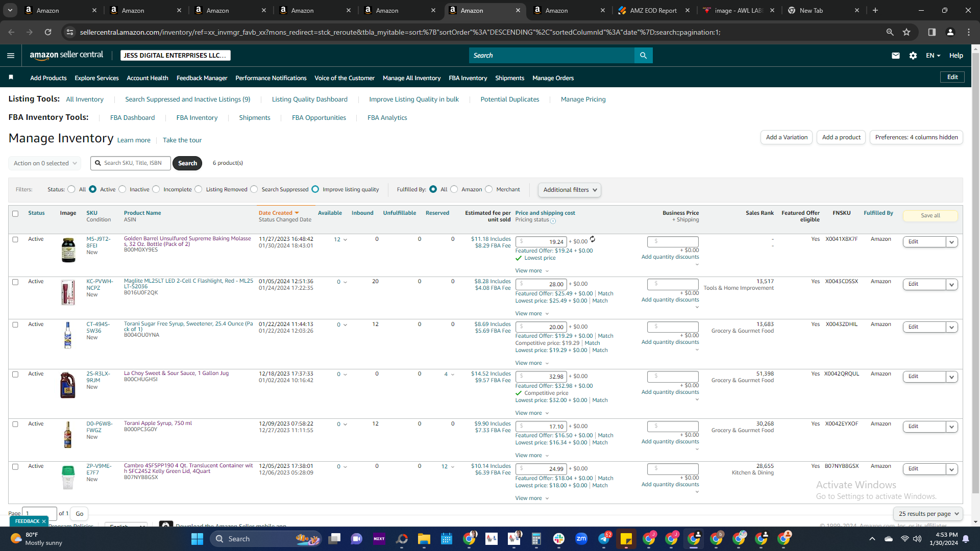Open 'Potential Duplicates' listing tool link

point(510,99)
